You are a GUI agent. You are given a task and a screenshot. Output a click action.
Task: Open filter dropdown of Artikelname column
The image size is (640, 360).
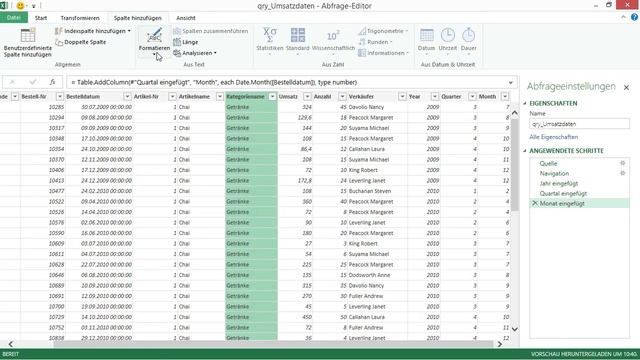[x=220, y=96]
